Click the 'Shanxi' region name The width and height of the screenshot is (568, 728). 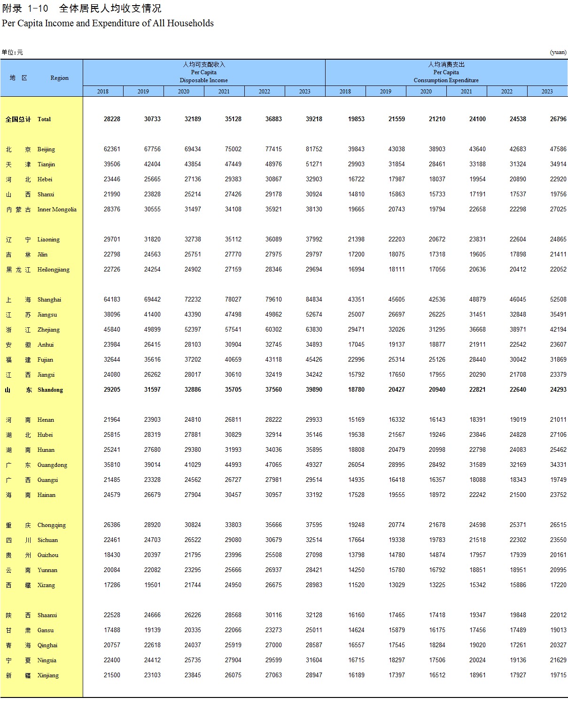coord(46,194)
